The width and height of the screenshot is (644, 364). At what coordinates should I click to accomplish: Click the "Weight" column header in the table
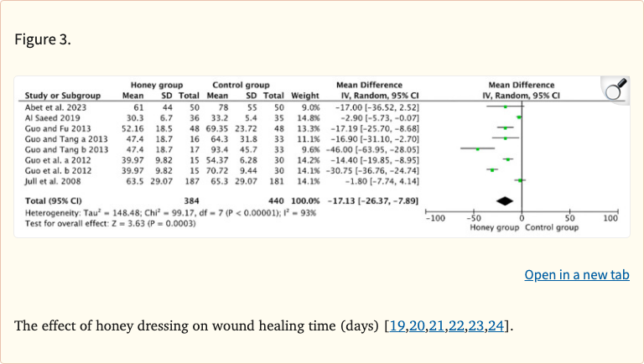click(304, 96)
